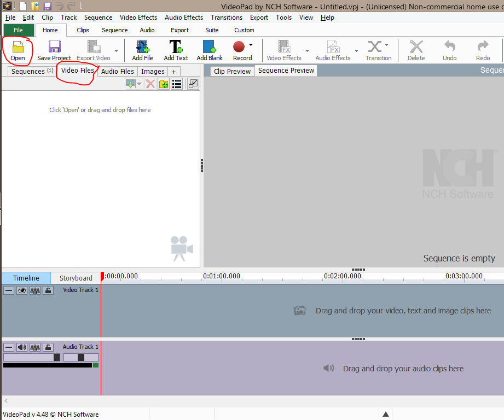
Task: Switch to the Suite ribbon tab
Action: coord(212,30)
